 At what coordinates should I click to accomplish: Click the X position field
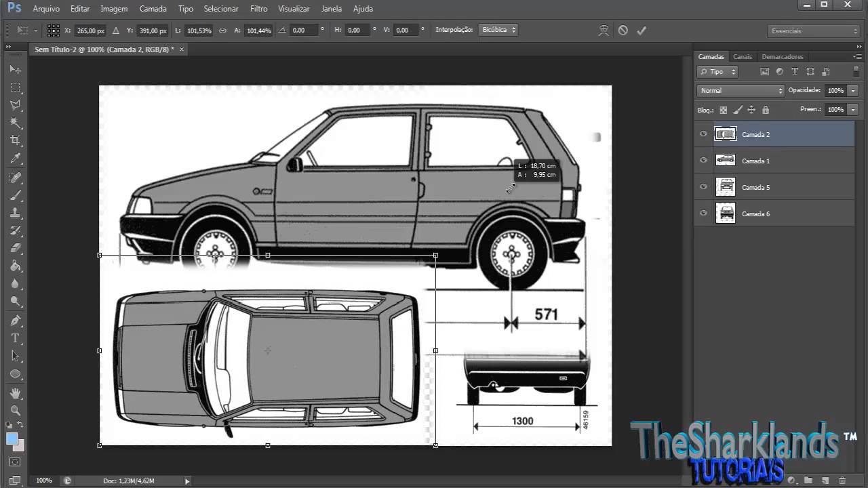[x=90, y=30]
